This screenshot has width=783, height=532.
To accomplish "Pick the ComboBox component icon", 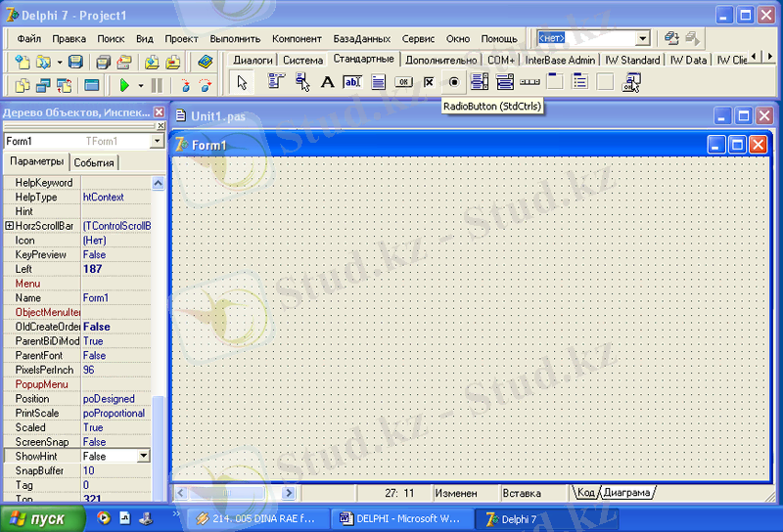I will click(x=505, y=81).
